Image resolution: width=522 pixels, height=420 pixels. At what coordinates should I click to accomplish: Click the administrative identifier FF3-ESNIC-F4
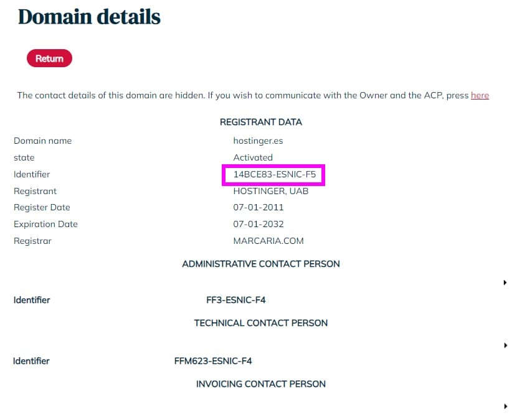tap(236, 300)
